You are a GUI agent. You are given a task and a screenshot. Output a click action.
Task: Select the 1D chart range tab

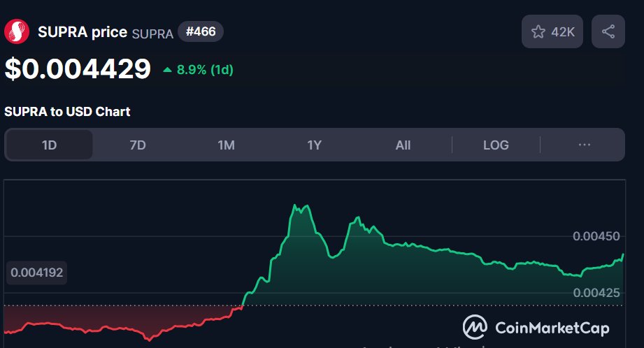(x=49, y=145)
